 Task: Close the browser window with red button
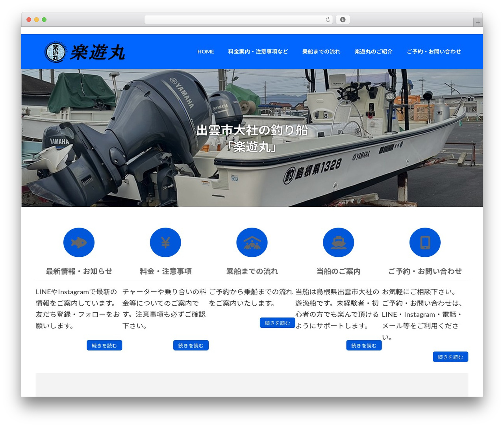[x=29, y=20]
